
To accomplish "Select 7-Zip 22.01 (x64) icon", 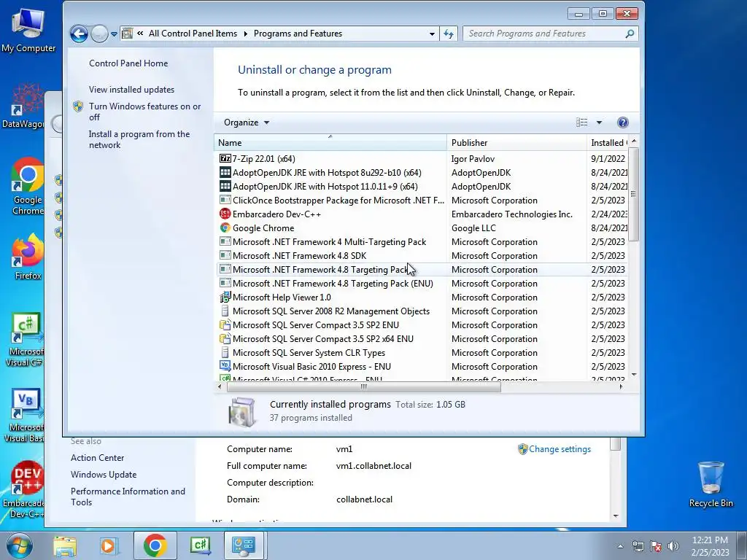I will (225, 158).
